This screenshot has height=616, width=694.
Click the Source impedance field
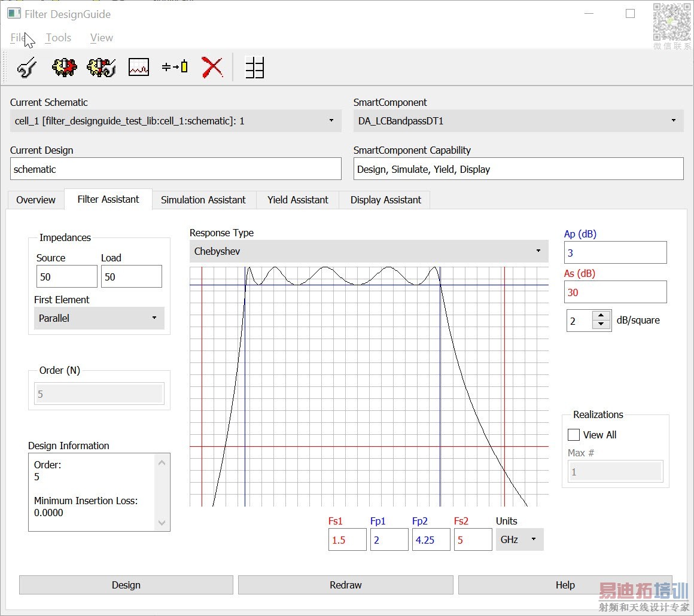67,276
